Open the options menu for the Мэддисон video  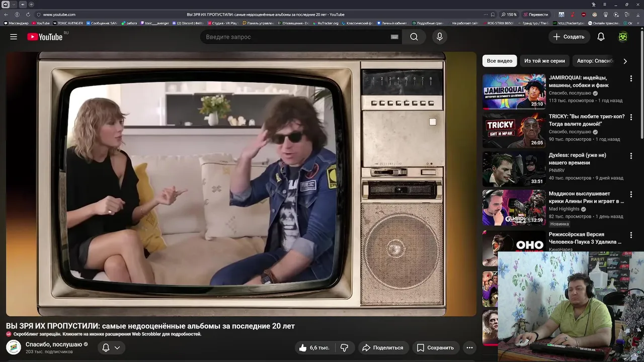631,194
